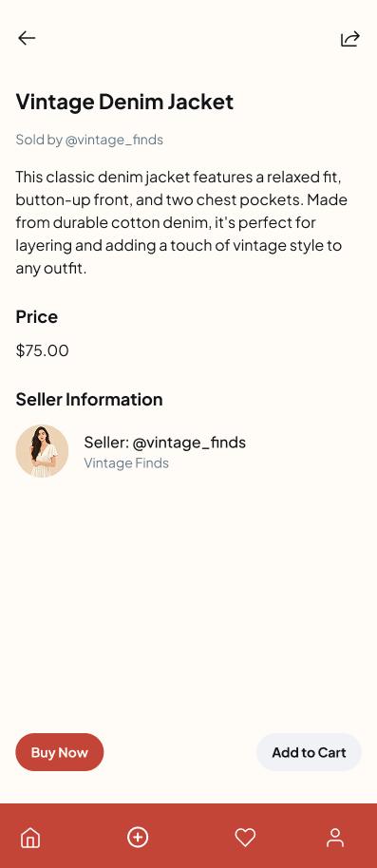Visit the Vintage Finds shop link
377x868 pixels.
click(126, 462)
